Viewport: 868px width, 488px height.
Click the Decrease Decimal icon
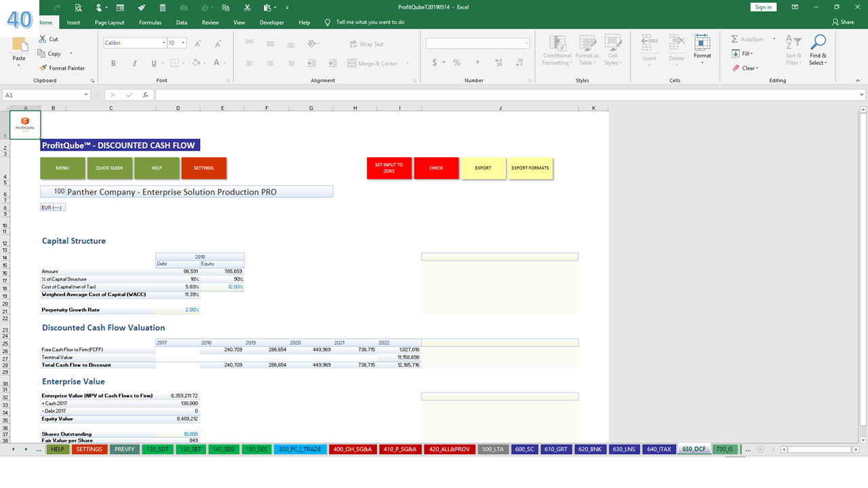click(519, 62)
